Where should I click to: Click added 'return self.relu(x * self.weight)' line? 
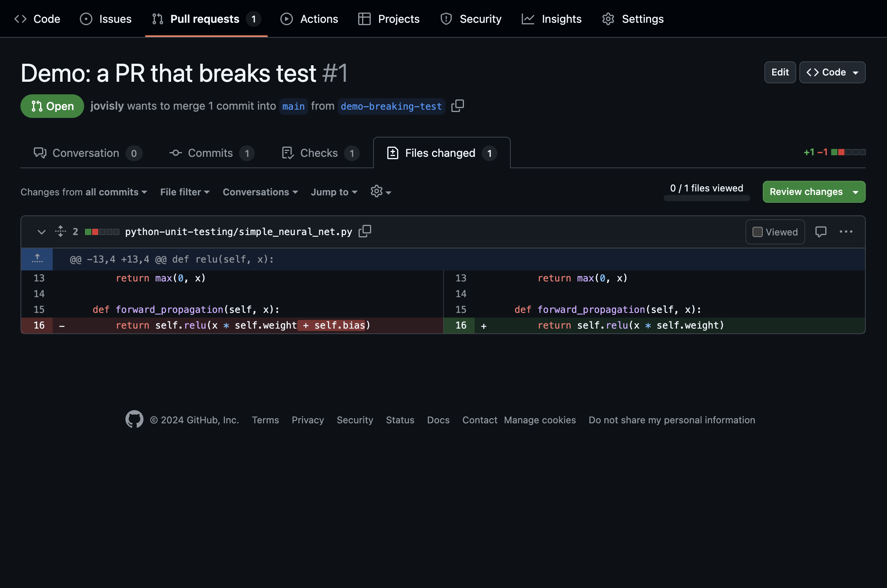[x=631, y=325]
